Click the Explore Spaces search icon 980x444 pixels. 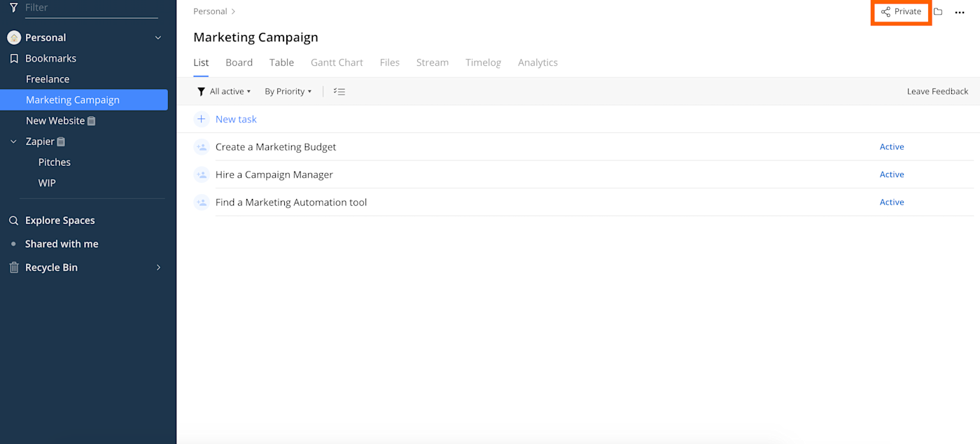click(13, 221)
